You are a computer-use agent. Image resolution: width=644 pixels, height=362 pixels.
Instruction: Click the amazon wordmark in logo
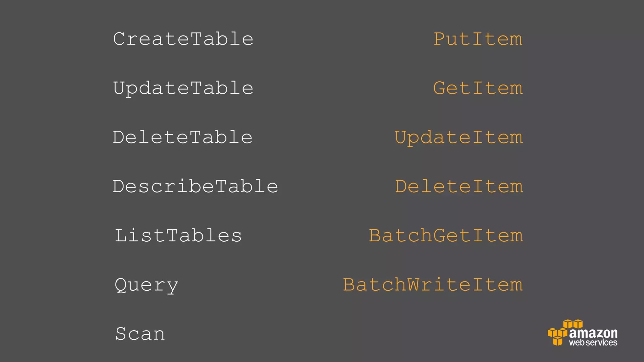tap(593, 333)
